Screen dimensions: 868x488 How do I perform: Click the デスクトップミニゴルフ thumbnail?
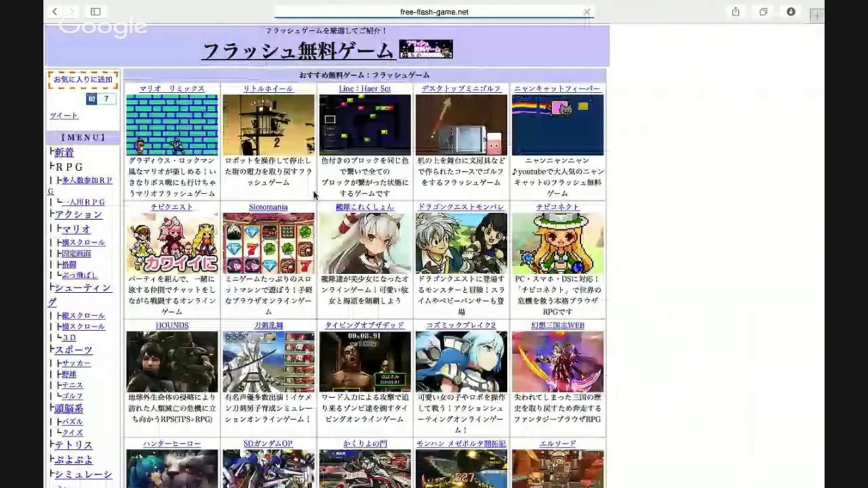tap(461, 125)
